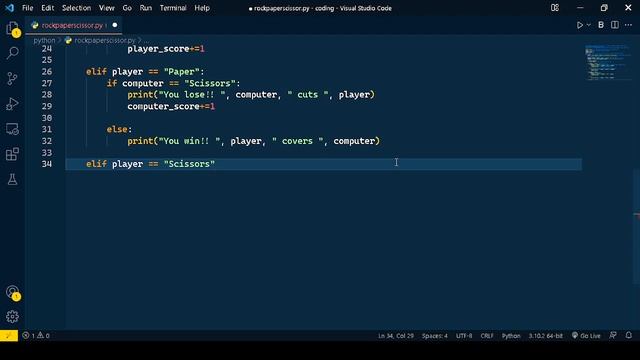Open the Search view in activity bar
Image resolution: width=640 pixels, height=360 pixels.
coord(13,53)
